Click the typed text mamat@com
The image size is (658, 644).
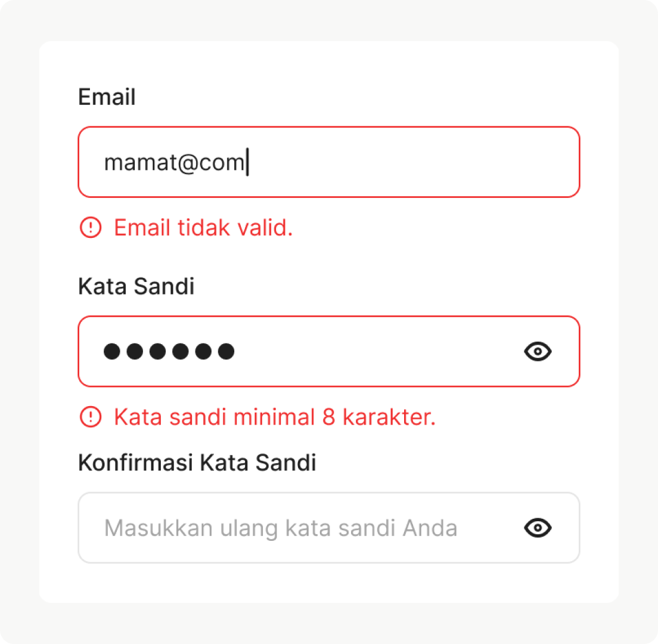tap(174, 162)
